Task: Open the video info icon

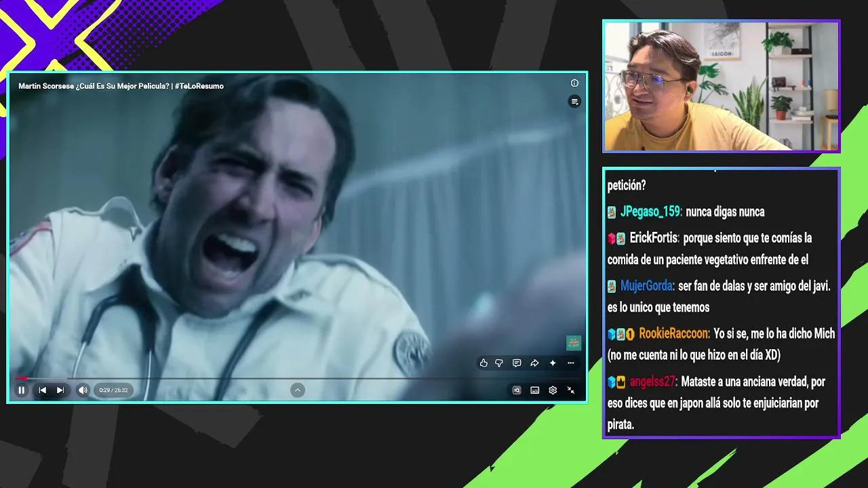Action: [574, 83]
